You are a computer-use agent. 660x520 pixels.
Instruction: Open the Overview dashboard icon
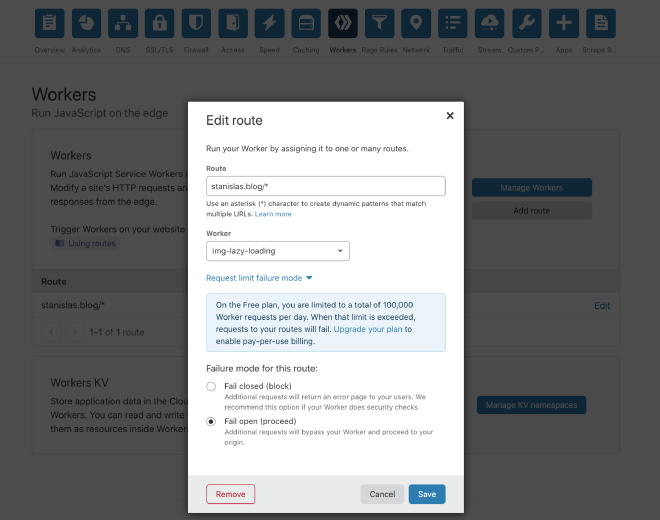point(49,23)
